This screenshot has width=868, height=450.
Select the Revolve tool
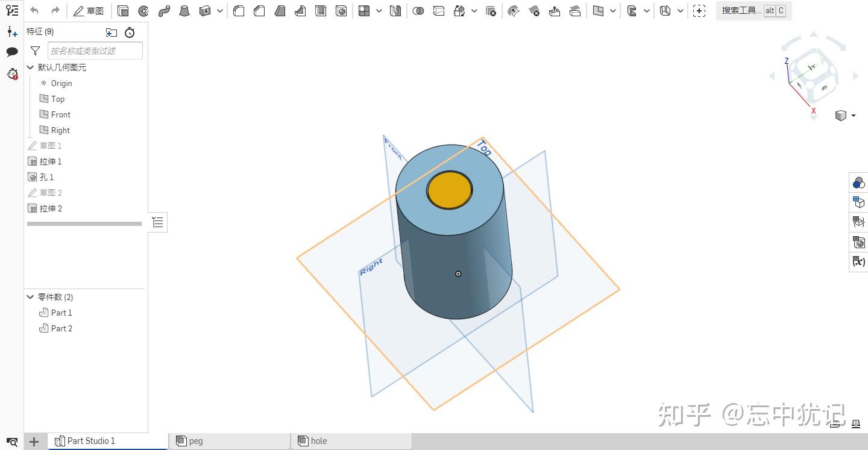point(143,11)
